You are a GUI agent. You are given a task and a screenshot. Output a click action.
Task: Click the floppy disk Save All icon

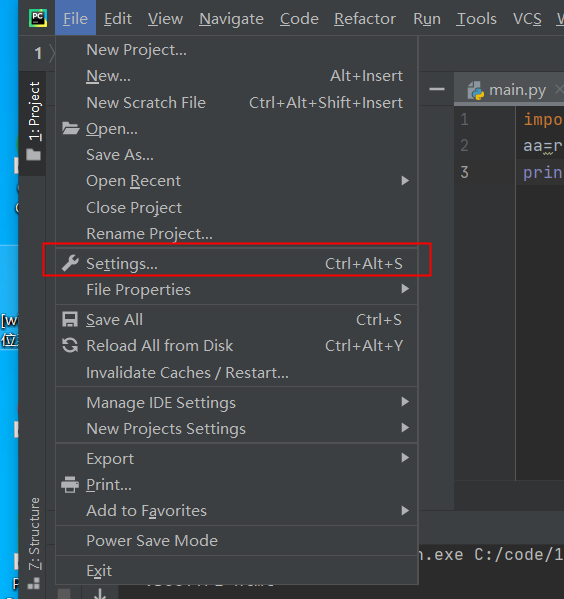point(70,319)
